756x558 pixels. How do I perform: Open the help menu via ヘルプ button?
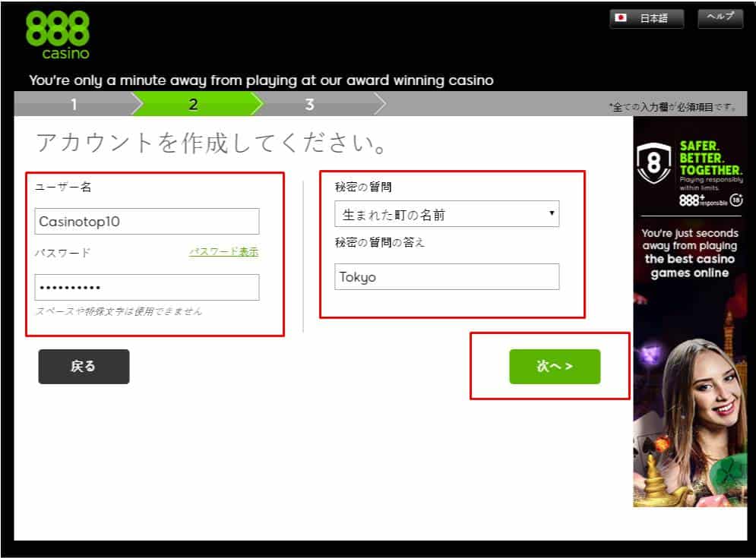click(719, 18)
